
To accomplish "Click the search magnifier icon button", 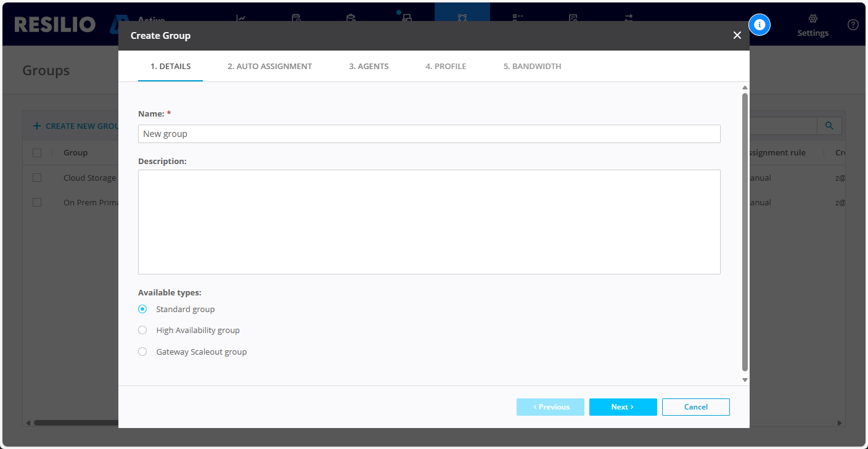I will point(829,126).
